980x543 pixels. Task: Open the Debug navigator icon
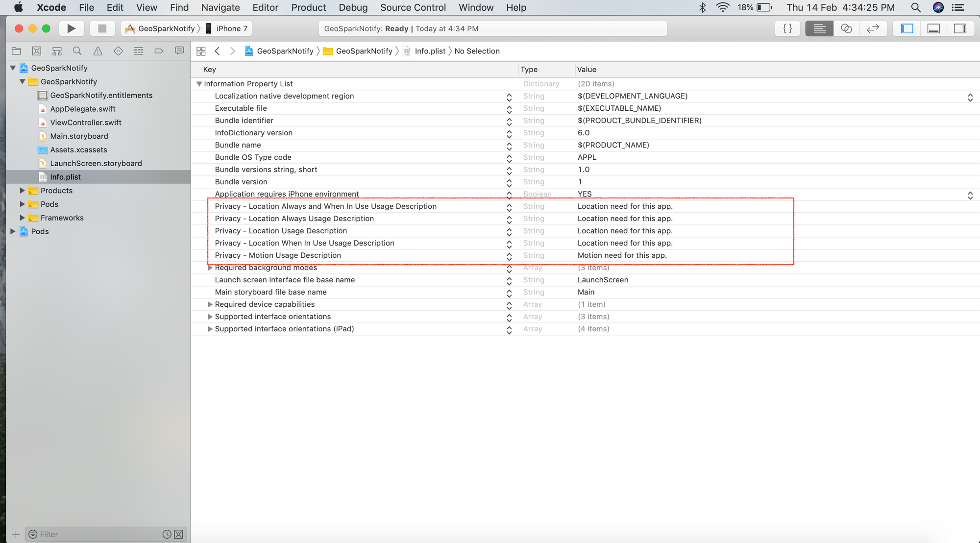pyautogui.click(x=139, y=51)
